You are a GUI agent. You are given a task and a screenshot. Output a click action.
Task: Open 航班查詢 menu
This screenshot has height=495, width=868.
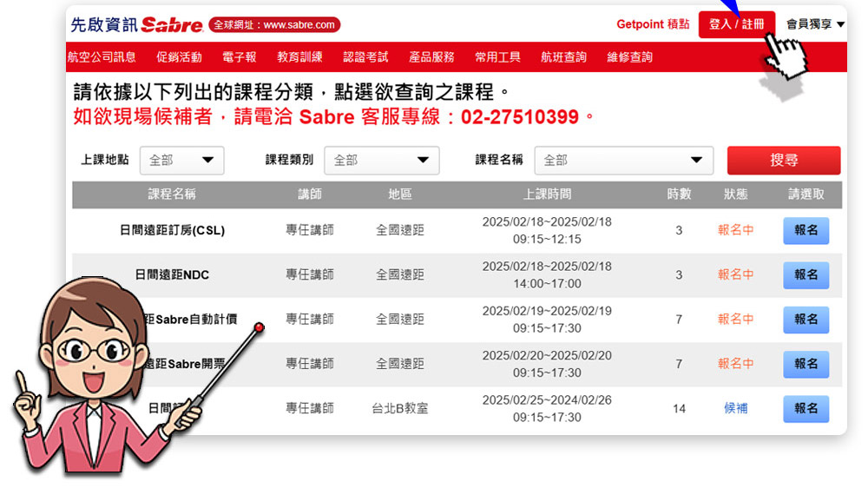click(x=563, y=57)
